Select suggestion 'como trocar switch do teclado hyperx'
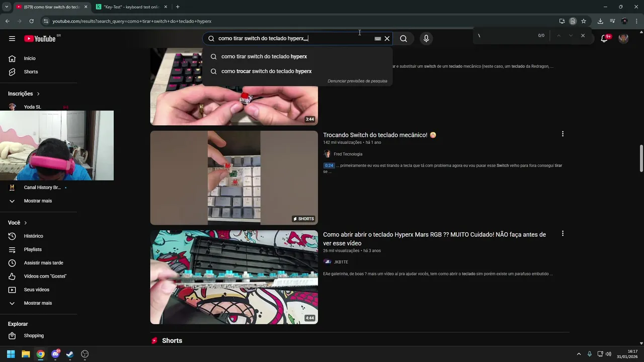This screenshot has height=362, width=644. [x=297, y=71]
